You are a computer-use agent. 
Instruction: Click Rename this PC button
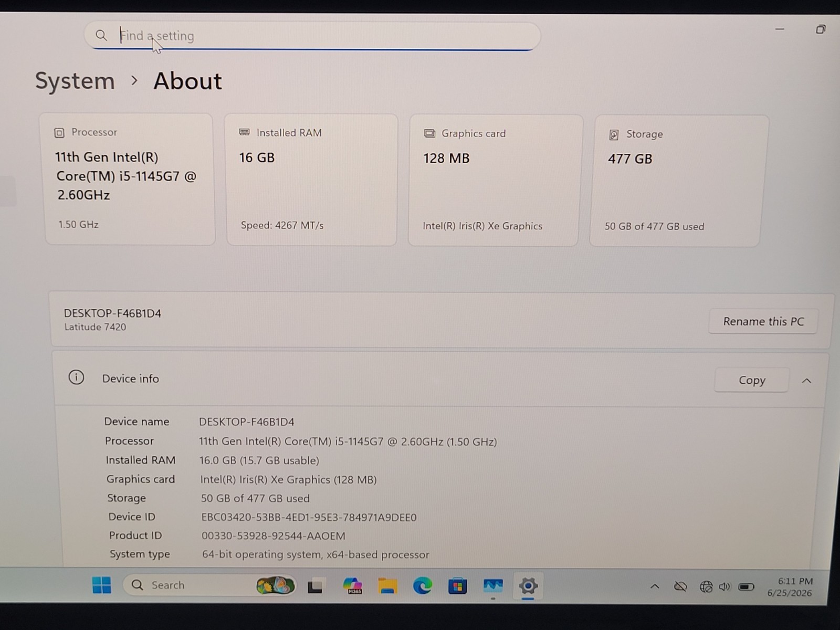point(763,321)
